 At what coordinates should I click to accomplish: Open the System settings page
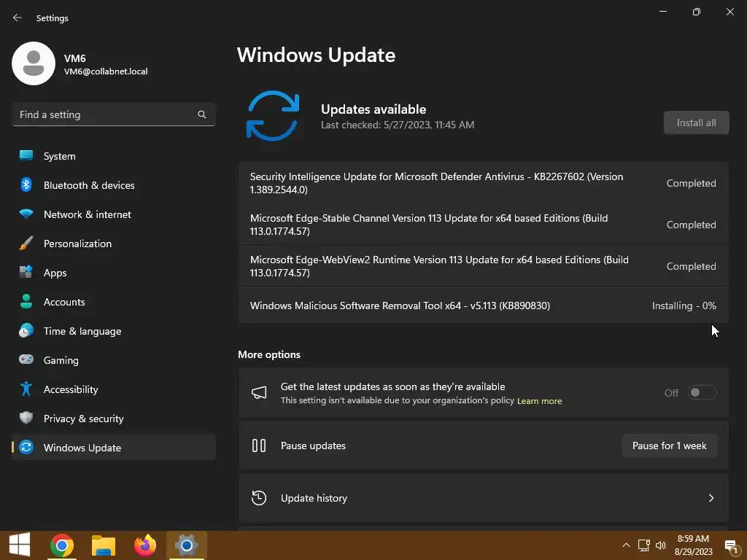(x=113, y=156)
